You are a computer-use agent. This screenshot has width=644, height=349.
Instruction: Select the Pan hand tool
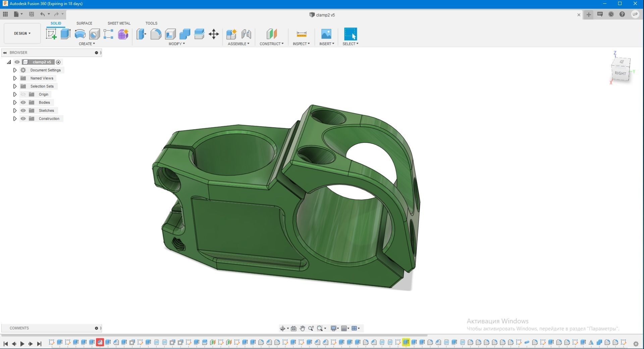(302, 328)
